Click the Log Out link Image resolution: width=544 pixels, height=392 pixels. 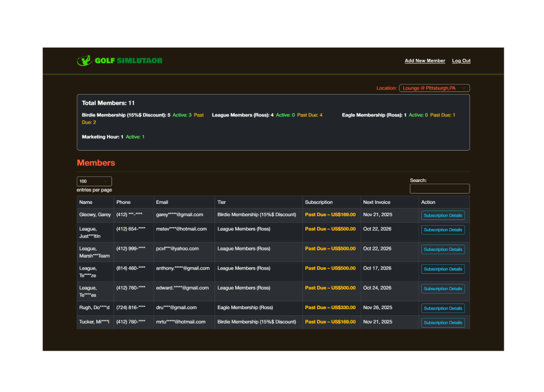[461, 61]
